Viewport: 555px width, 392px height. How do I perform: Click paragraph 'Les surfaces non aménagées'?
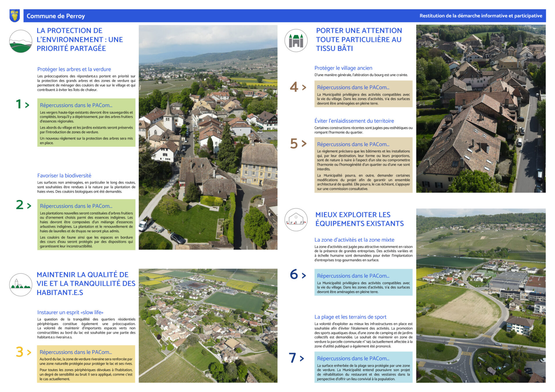pos(86,187)
